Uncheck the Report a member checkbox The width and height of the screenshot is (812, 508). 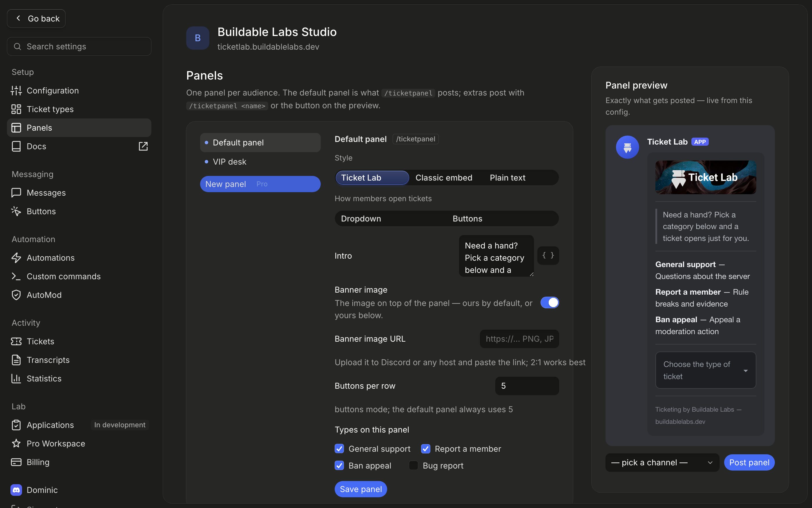point(425,448)
